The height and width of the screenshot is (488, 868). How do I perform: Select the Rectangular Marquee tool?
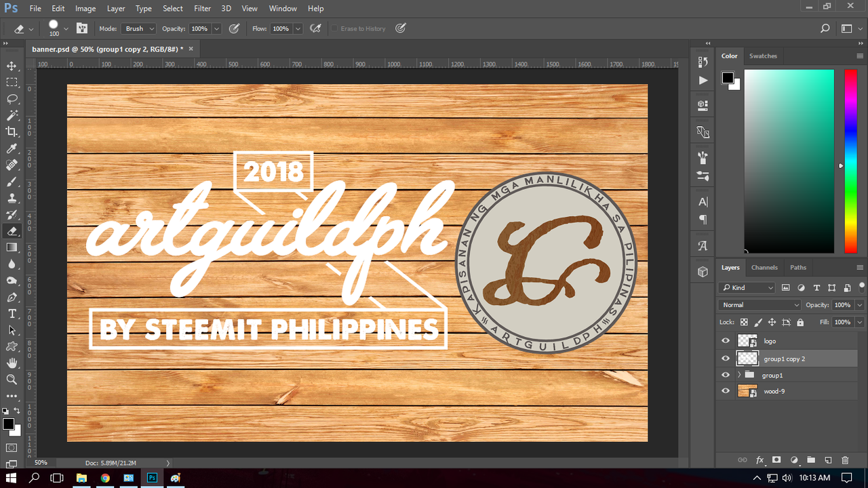12,82
